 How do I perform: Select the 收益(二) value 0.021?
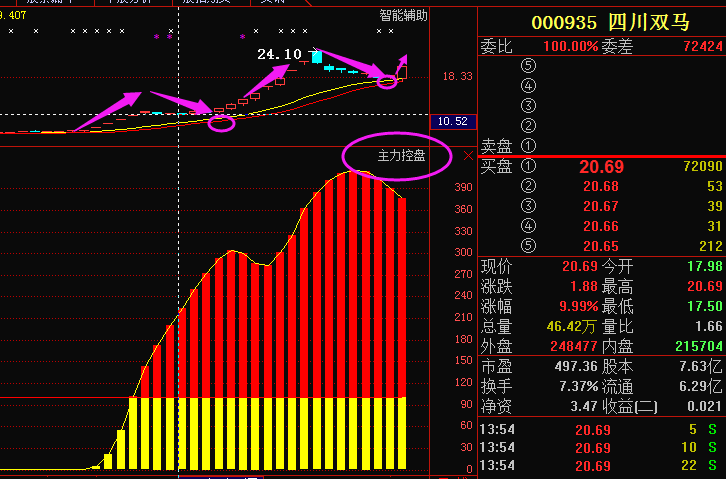pos(704,406)
